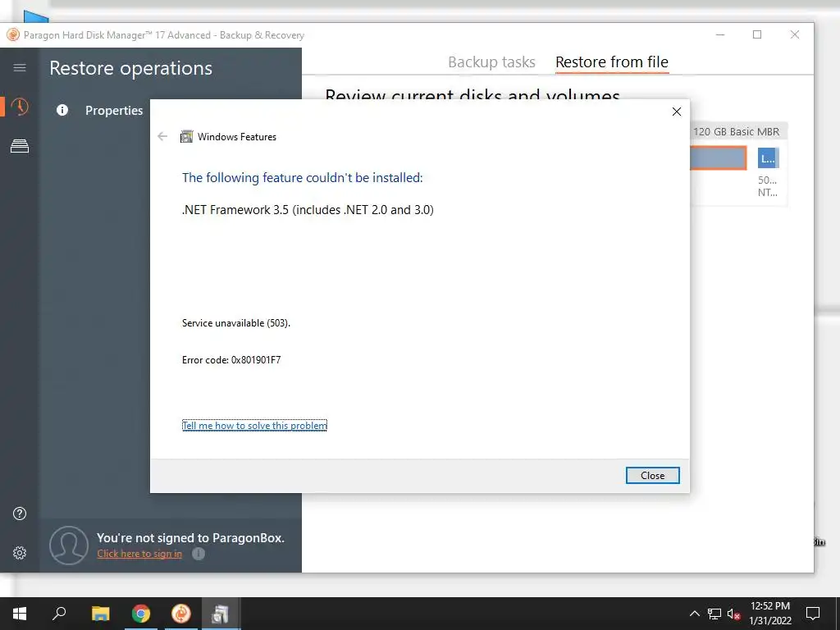
Task: Select the large orange-outlined volume bar
Action: pyautogui.click(x=718, y=158)
